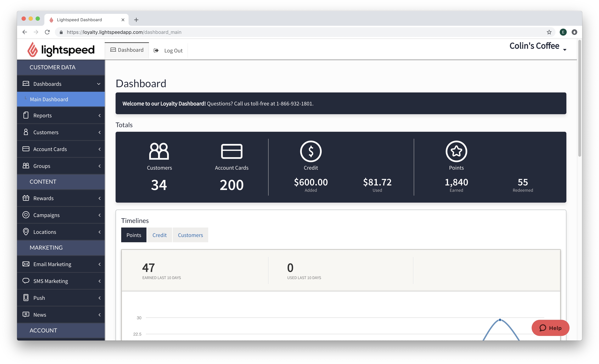Click the peak data point on Points chart

(500, 320)
